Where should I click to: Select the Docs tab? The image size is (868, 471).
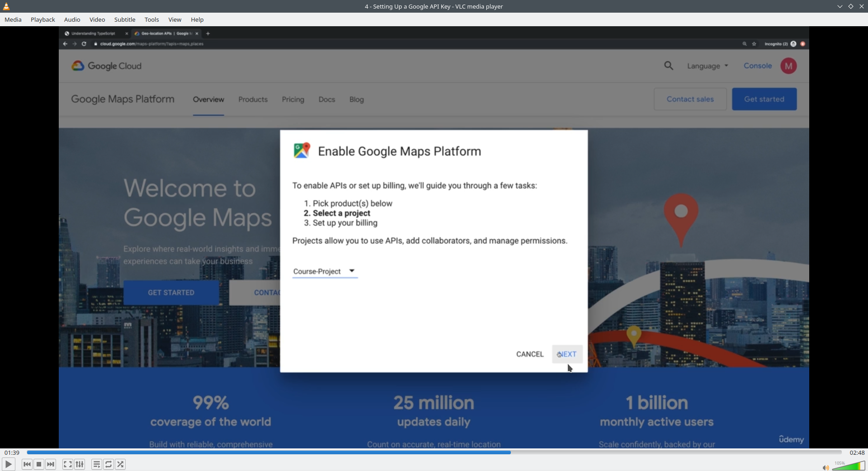(326, 99)
